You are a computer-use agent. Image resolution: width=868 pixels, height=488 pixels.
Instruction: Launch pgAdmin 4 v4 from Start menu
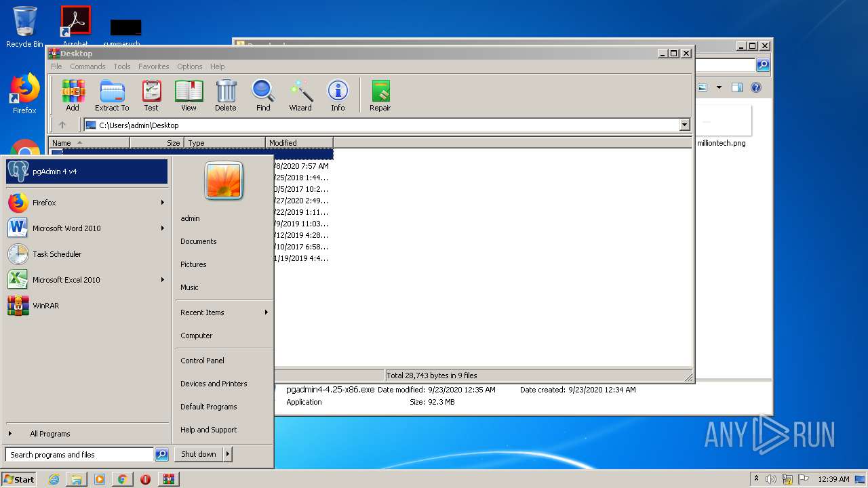(87, 171)
